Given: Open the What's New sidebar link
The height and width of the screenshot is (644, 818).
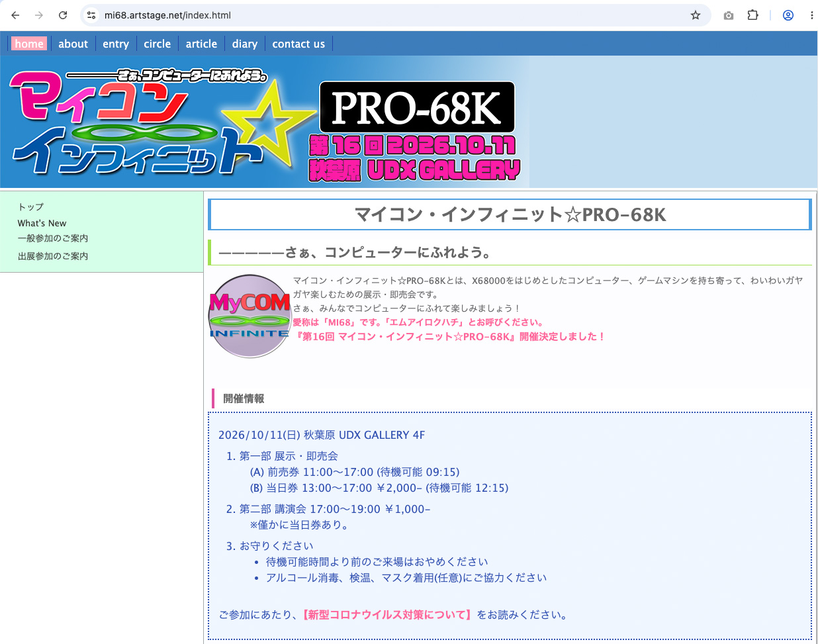Looking at the screenshot, I should [42, 223].
